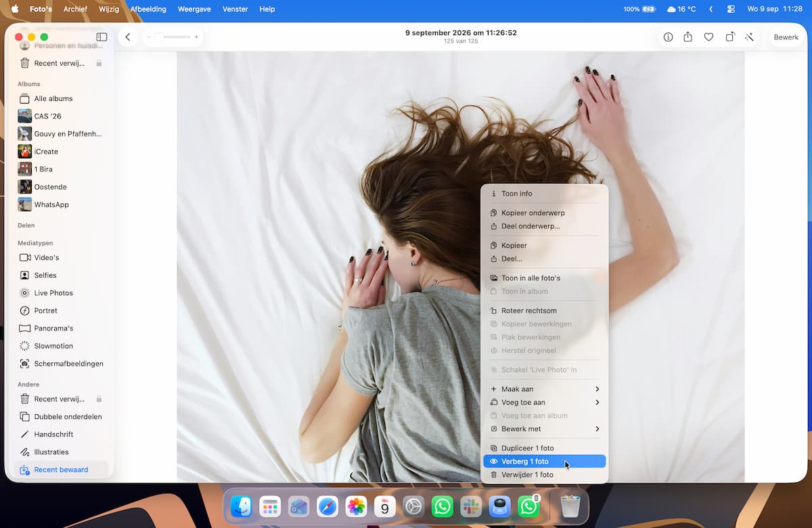Open the Slowmotion category
812x528 pixels.
(x=61, y=346)
